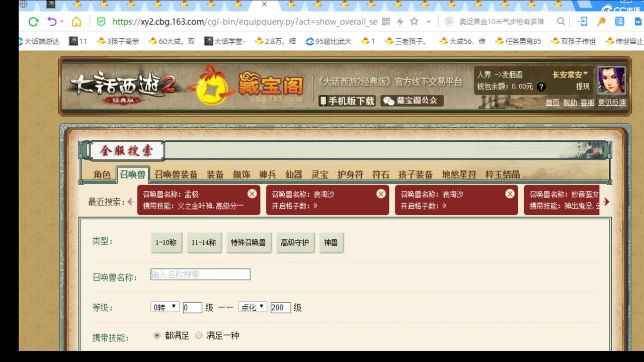Show previous recent searches arrow
The image size is (644, 362).
(x=130, y=202)
